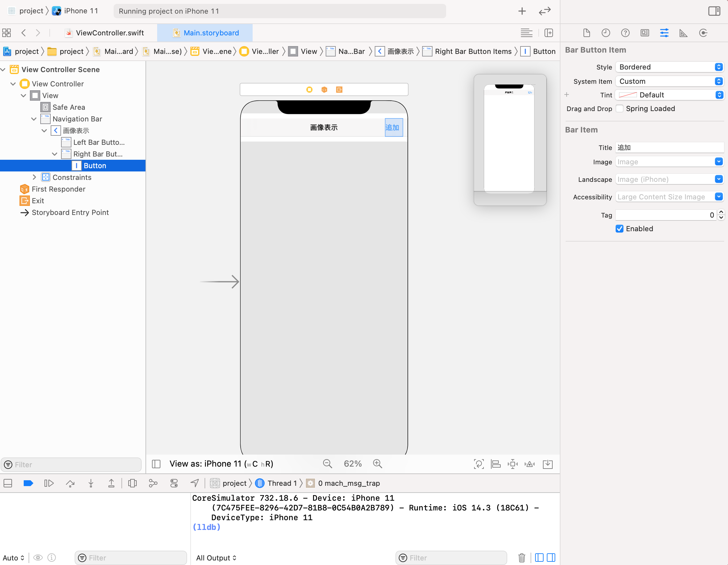
Task: Enable the Spring Loaded checkbox
Action: tap(619, 109)
